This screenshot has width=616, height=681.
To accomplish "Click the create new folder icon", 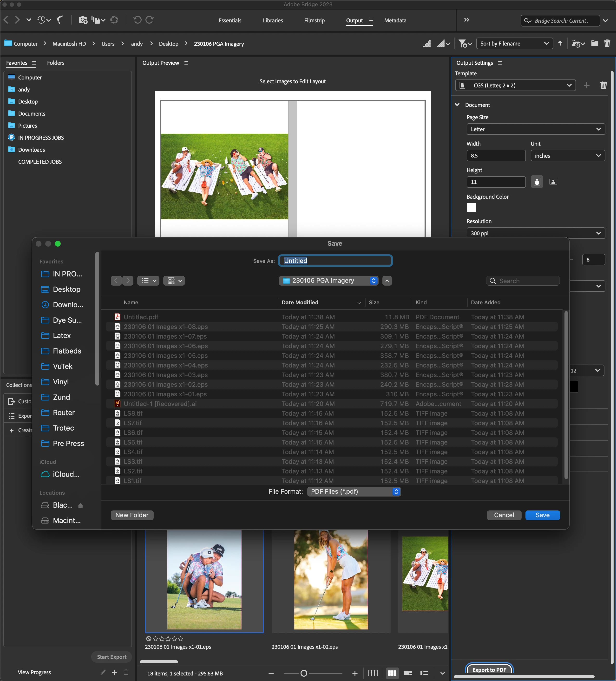I will [x=594, y=44].
